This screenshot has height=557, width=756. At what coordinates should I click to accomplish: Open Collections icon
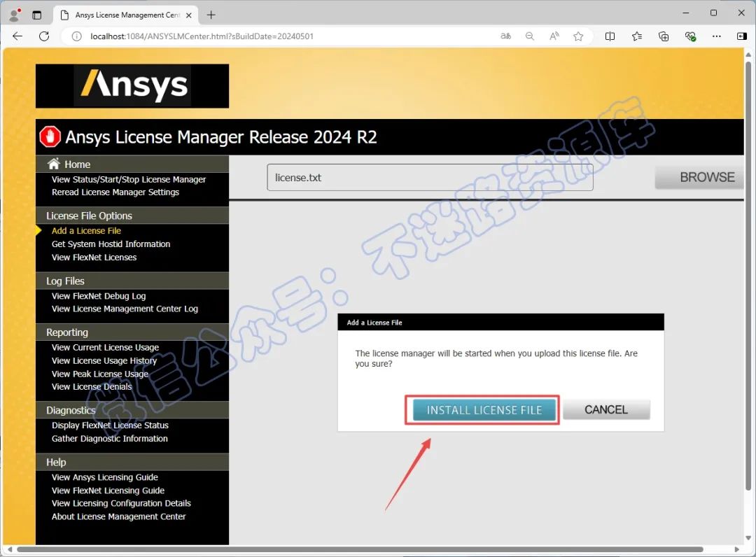[x=664, y=36]
